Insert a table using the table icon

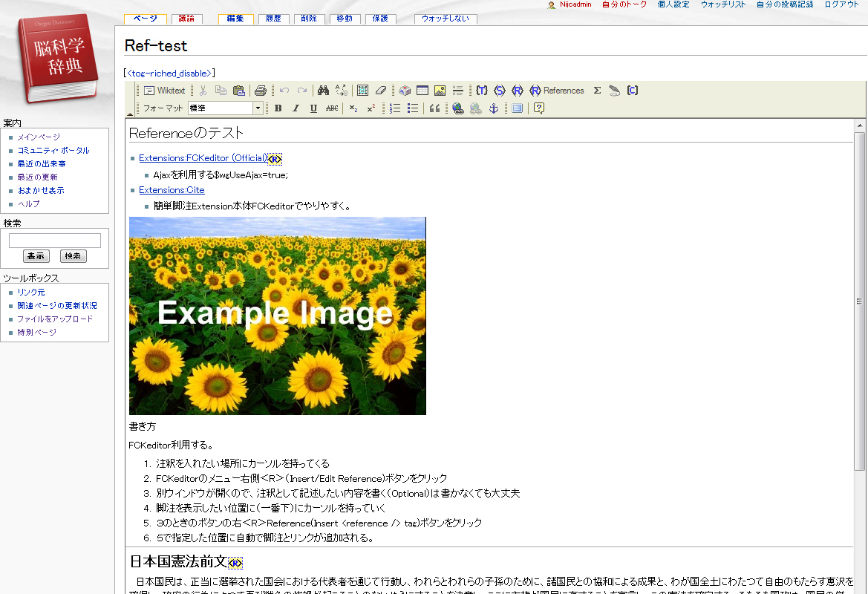[x=422, y=91]
